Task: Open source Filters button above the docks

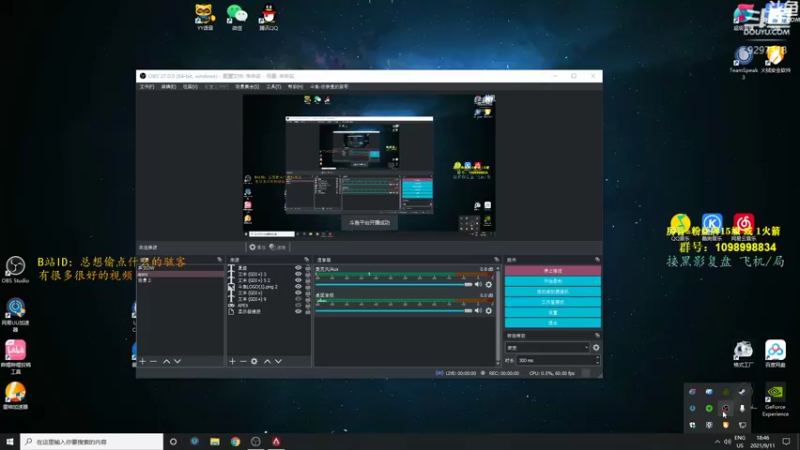Action: [x=278, y=247]
